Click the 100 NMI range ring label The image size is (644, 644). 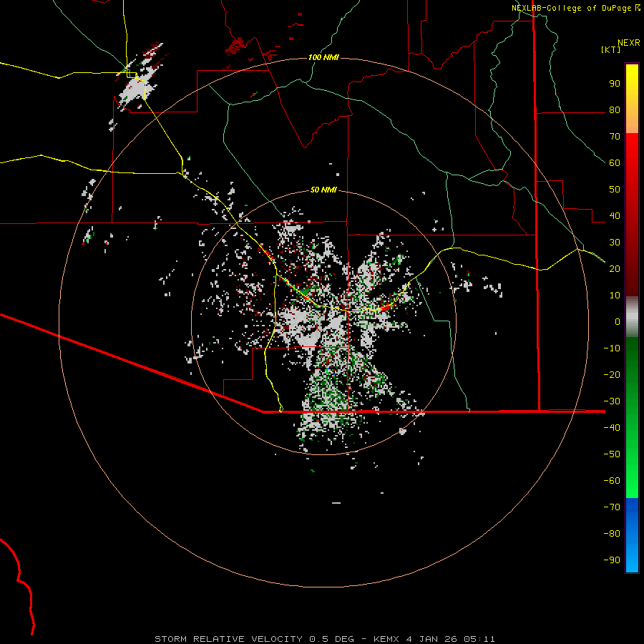(x=323, y=57)
